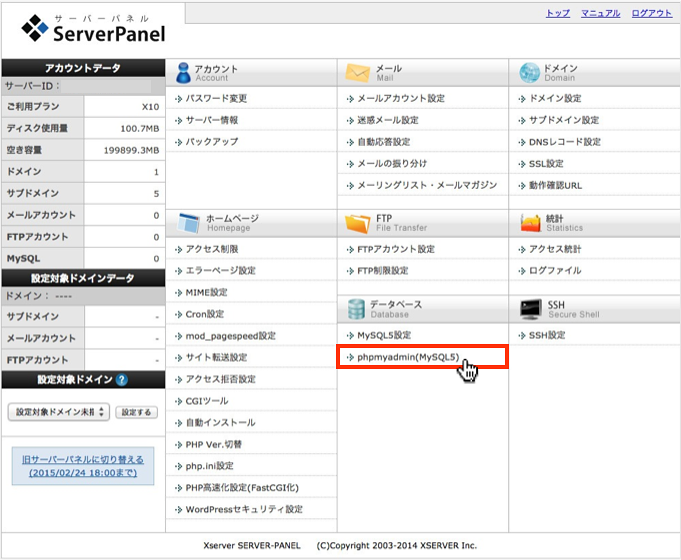
Task: Open 自動応答設定
Action: (383, 142)
